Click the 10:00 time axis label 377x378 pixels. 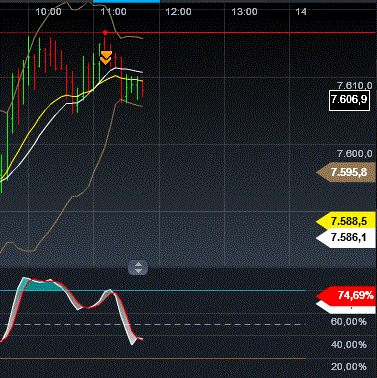(x=48, y=12)
